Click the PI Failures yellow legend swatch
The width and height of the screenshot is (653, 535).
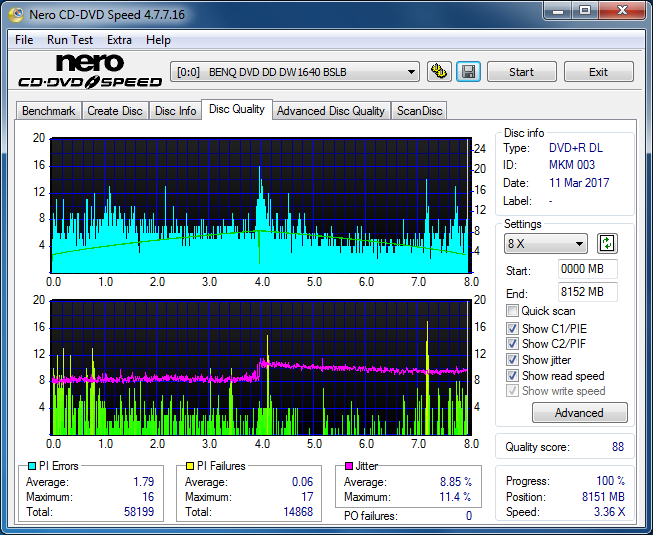point(189,465)
